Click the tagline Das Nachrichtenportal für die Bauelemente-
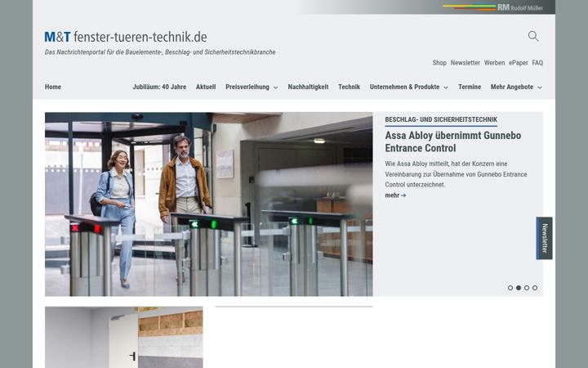Screen dimensions: 588x368 (160, 52)
